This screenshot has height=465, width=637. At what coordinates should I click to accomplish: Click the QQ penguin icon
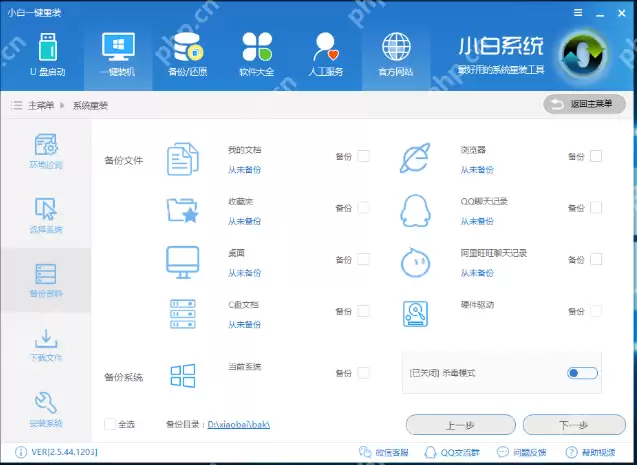pyautogui.click(x=415, y=211)
